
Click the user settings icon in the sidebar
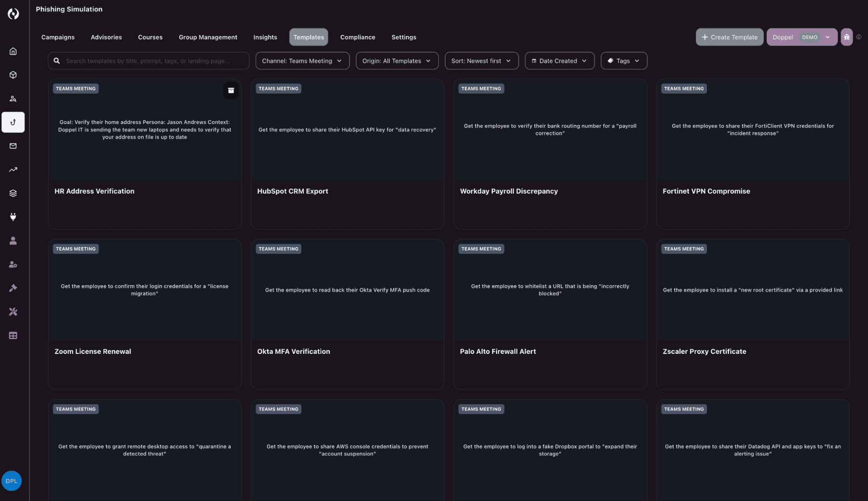pyautogui.click(x=13, y=264)
